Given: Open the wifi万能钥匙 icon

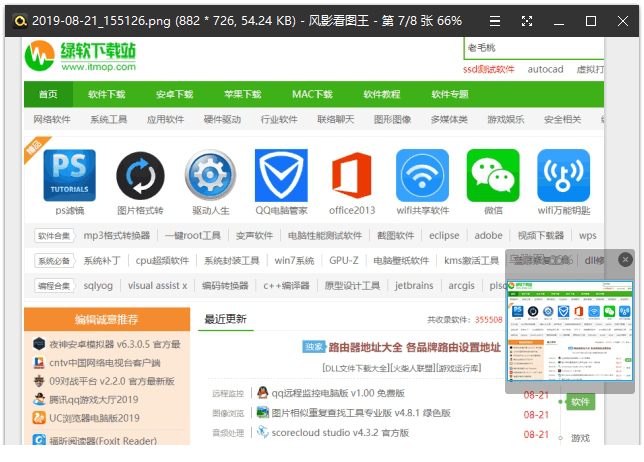Looking at the screenshot, I should point(564,175).
